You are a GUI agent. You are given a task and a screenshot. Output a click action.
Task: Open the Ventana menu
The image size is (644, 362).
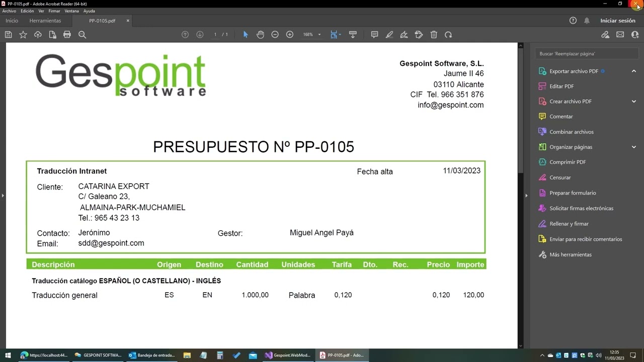[x=71, y=11]
